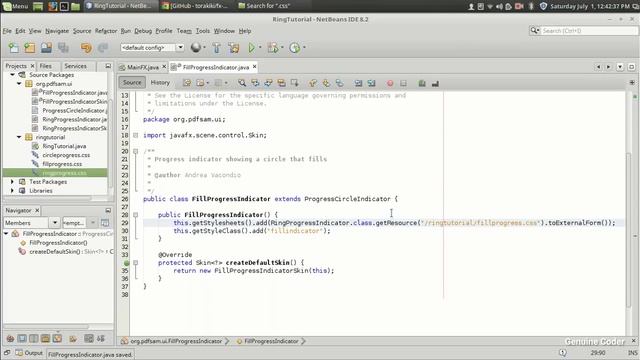Toggle Highlight Search icon in editor toolbar
This screenshot has width=640, height=360.
click(281, 83)
